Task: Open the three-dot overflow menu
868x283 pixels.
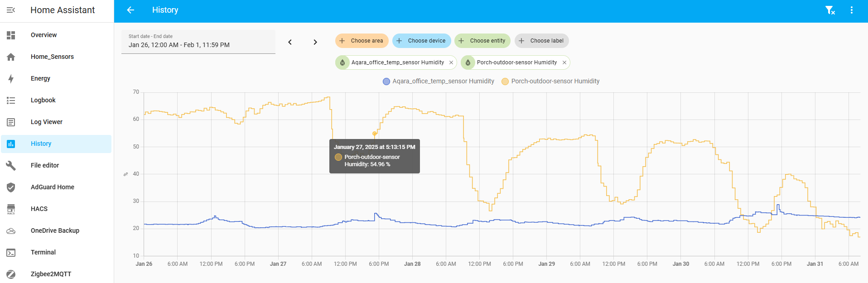Action: [x=852, y=10]
